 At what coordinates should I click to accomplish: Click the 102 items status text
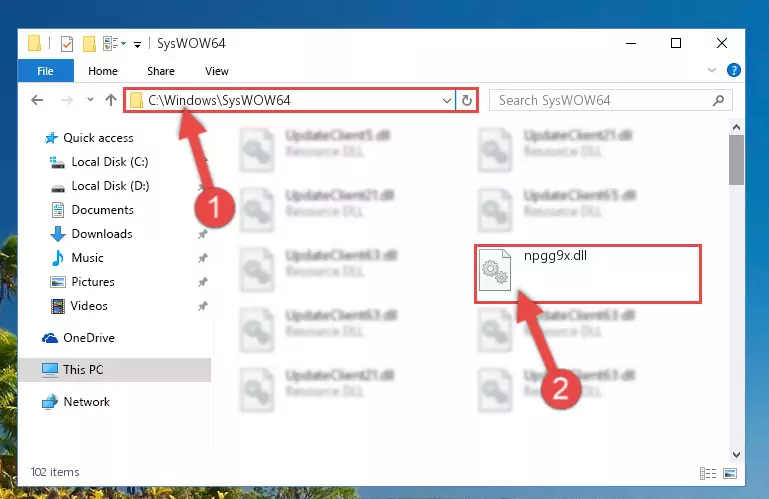(x=55, y=472)
